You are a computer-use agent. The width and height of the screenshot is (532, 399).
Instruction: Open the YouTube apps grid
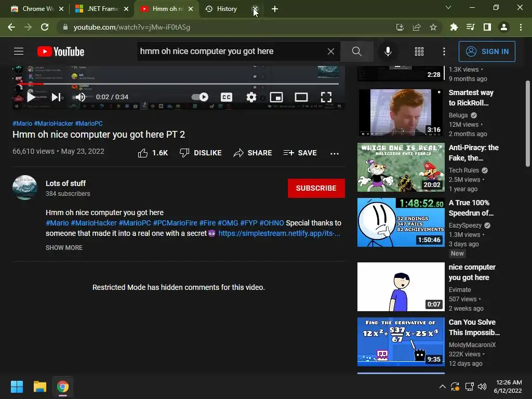coord(419,51)
